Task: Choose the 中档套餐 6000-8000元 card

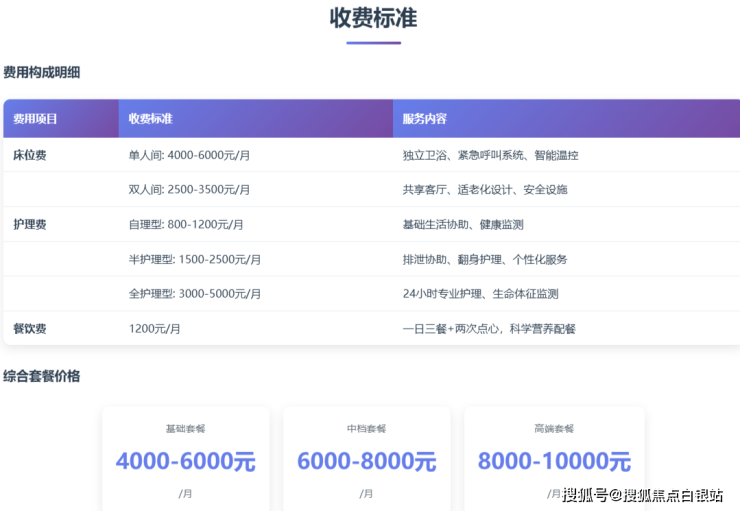Action: tap(366, 458)
